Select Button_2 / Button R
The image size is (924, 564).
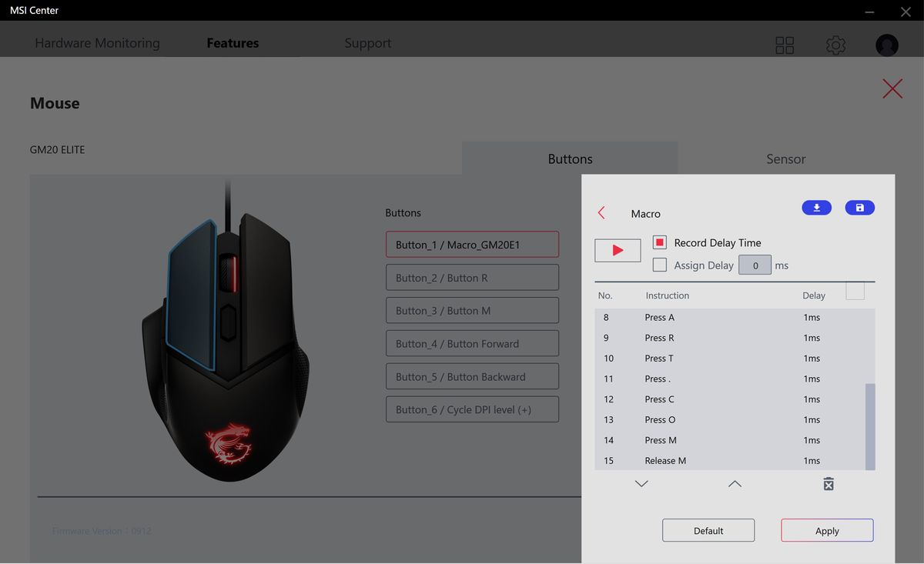472,278
